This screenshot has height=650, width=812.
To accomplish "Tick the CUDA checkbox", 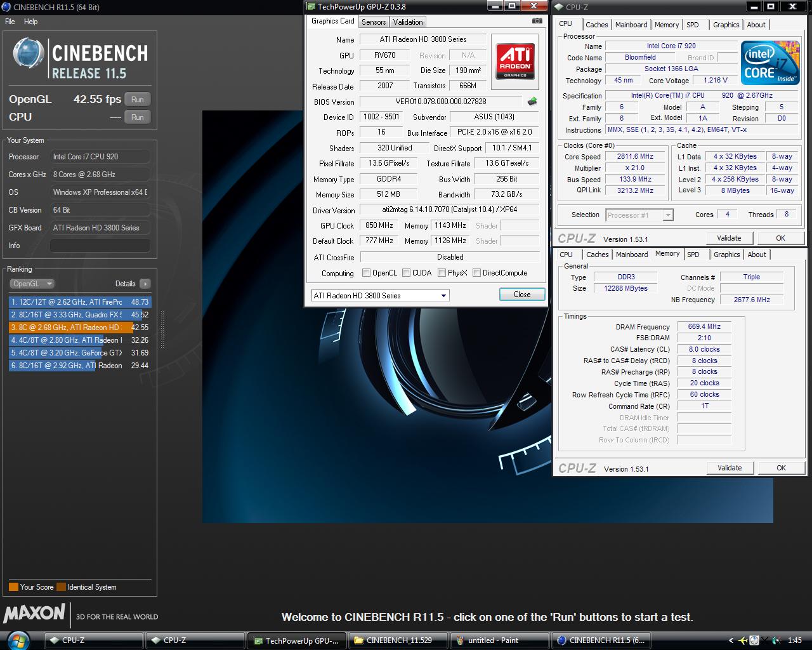I will 406,273.
